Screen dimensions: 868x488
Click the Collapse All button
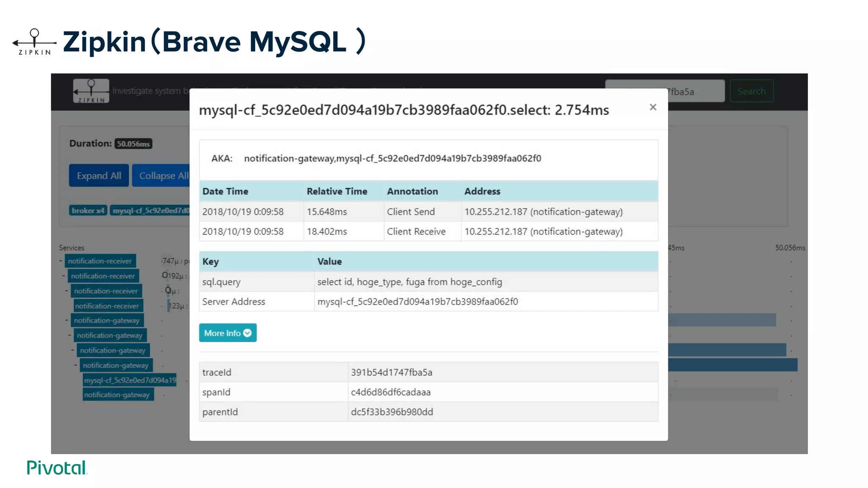(x=161, y=175)
